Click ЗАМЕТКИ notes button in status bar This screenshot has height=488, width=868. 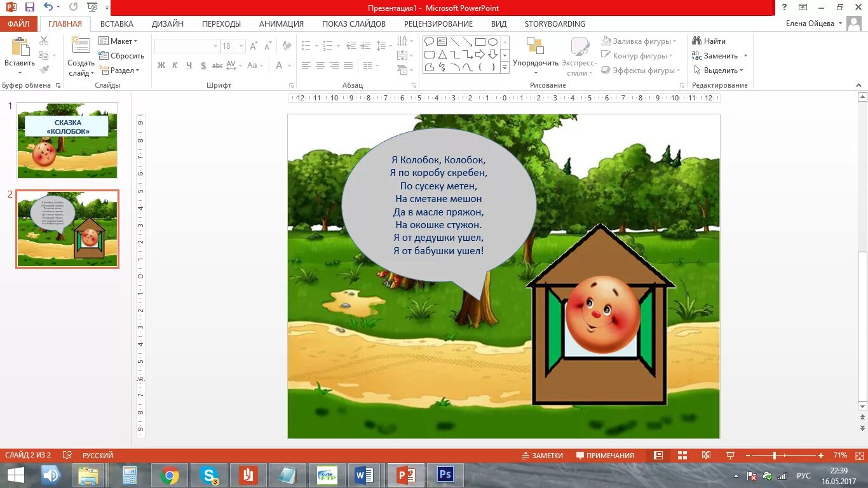(x=543, y=456)
